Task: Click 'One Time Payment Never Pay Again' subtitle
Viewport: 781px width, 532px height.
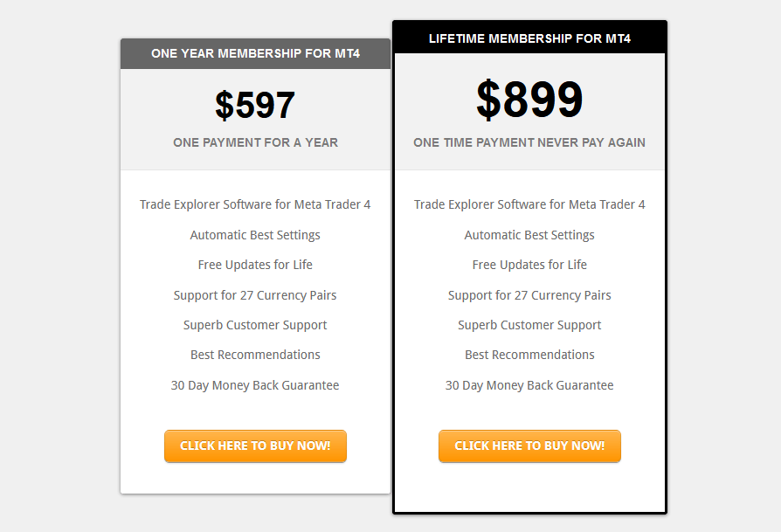Action: click(529, 142)
